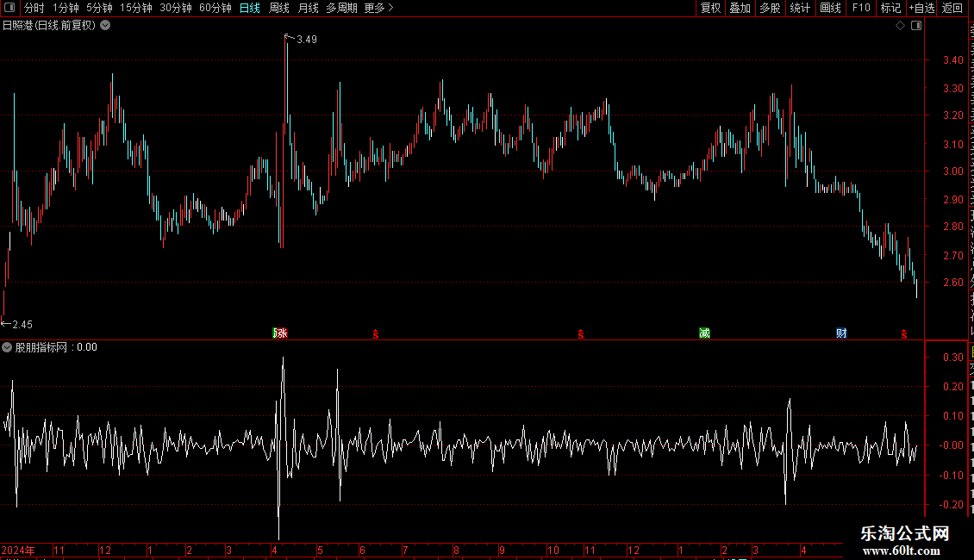Click the diamond icon above the chart

[x=900, y=26]
